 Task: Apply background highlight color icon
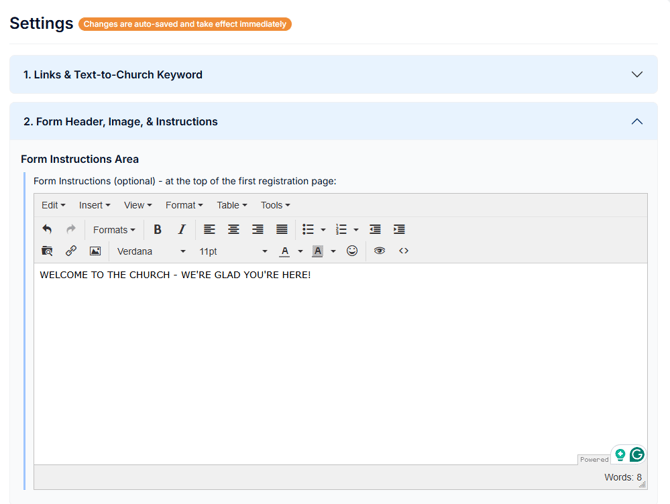(x=317, y=251)
